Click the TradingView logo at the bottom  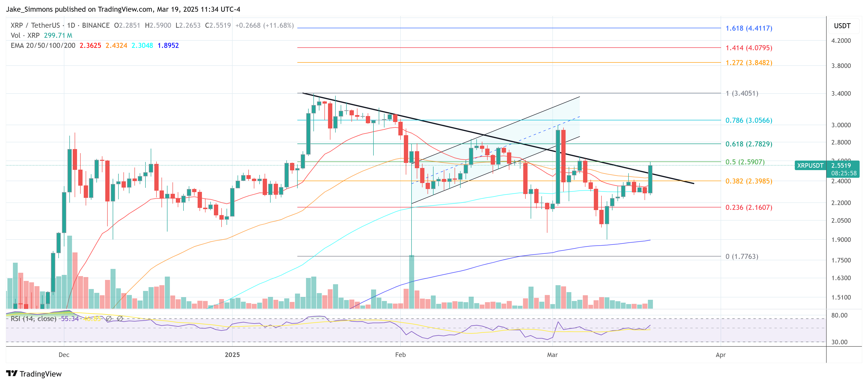[34, 373]
